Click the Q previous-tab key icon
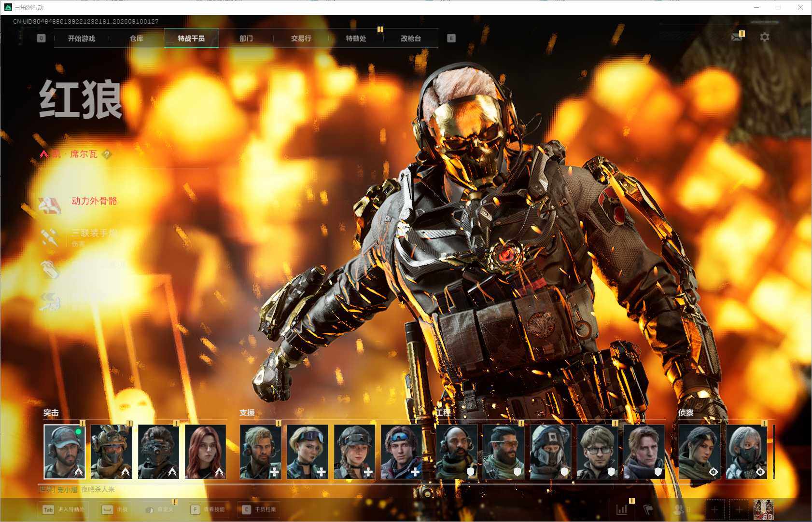 [41, 38]
